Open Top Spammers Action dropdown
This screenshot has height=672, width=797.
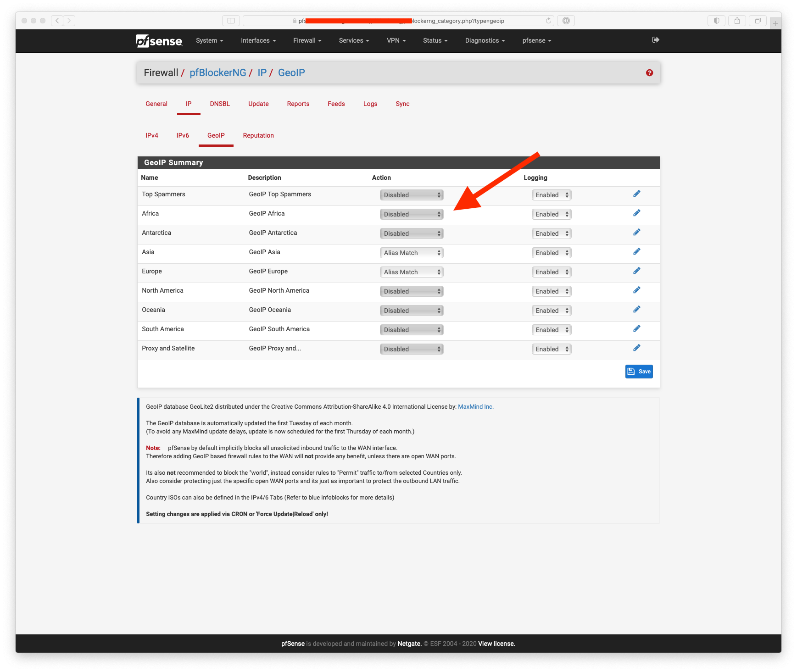pyautogui.click(x=412, y=195)
